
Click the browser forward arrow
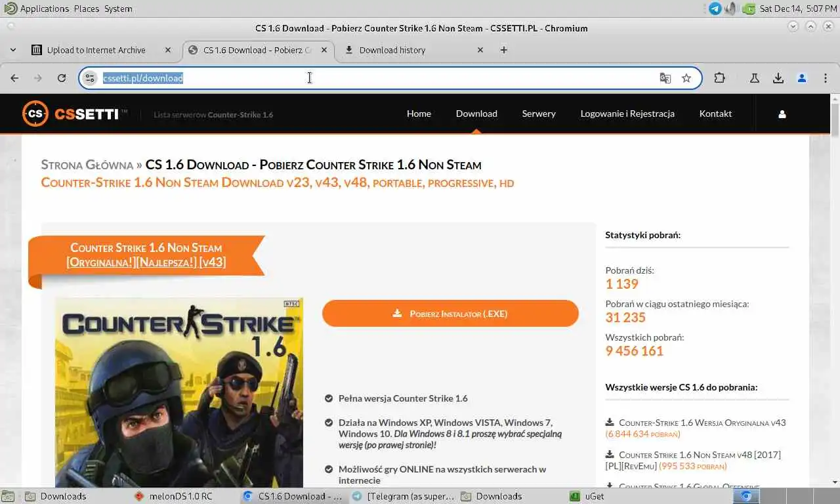38,78
